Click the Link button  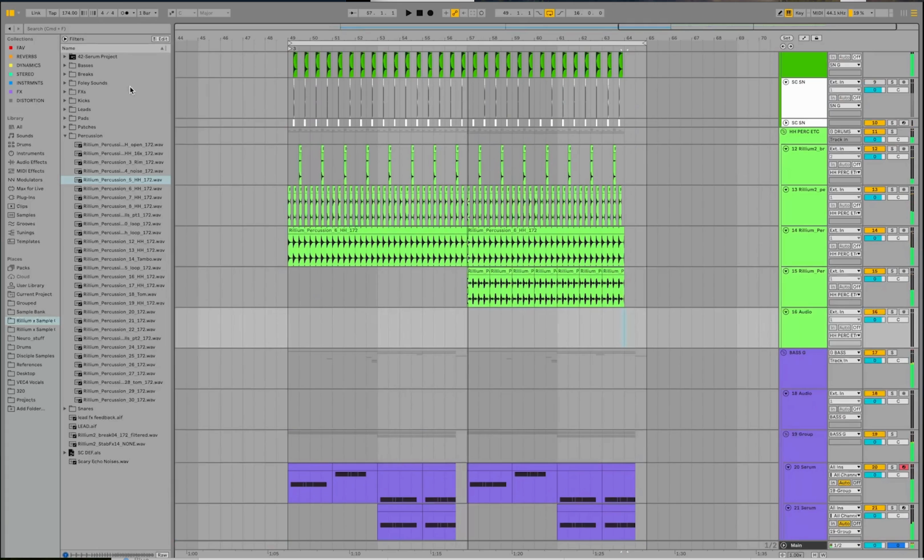click(36, 13)
